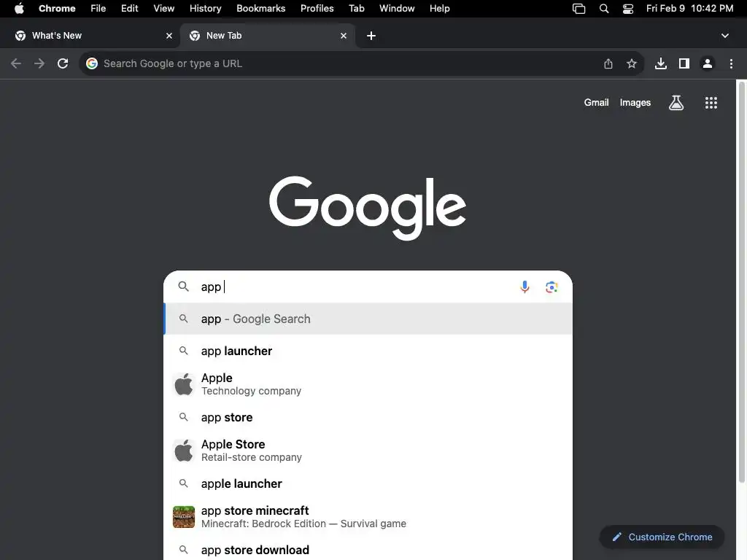Select the Apple Store logo icon
This screenshot has width=747, height=560.
tap(183, 451)
